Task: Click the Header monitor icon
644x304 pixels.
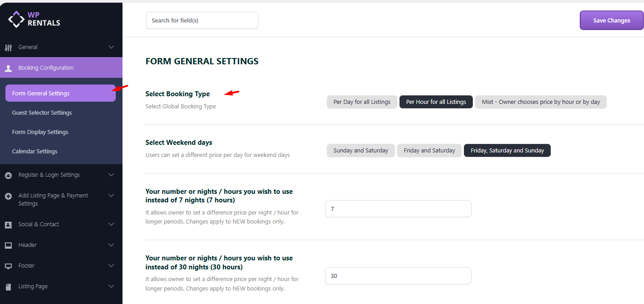Action: tap(8, 245)
